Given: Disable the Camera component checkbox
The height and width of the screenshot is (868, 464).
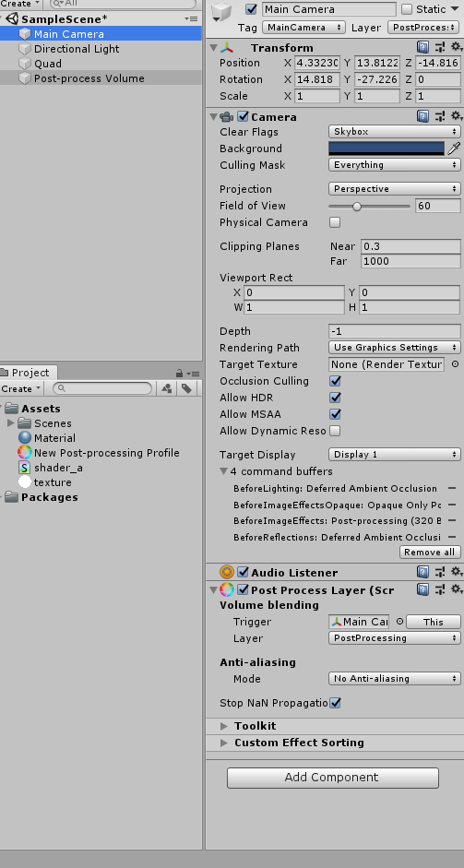Looking at the screenshot, I should tap(244, 117).
